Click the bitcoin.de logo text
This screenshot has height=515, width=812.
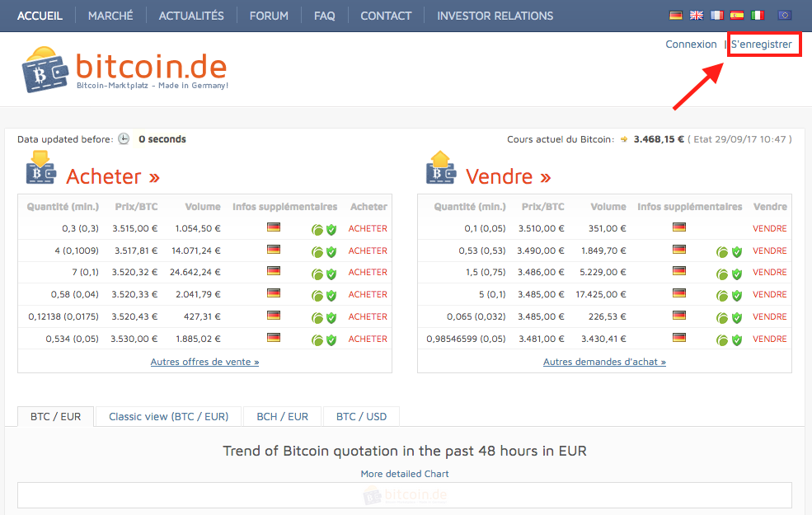tap(151, 66)
